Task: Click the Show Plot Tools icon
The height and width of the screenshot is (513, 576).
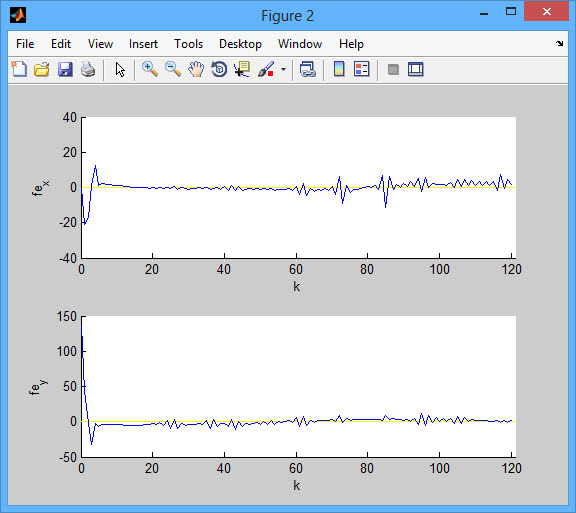Action: [x=416, y=69]
